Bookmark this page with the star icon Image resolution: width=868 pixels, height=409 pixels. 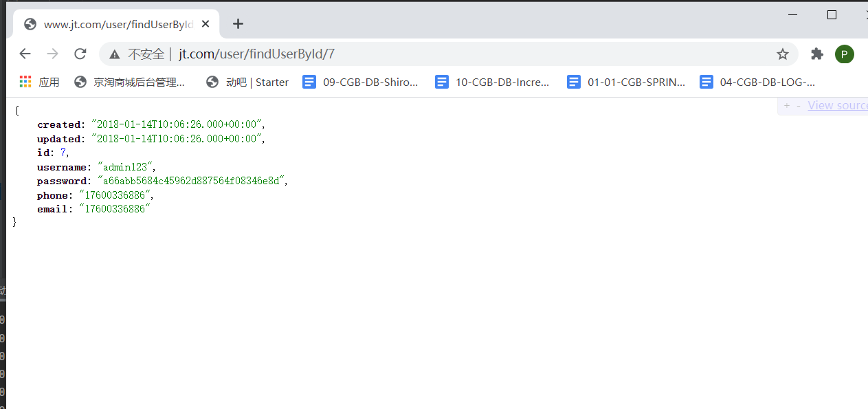pyautogui.click(x=782, y=54)
